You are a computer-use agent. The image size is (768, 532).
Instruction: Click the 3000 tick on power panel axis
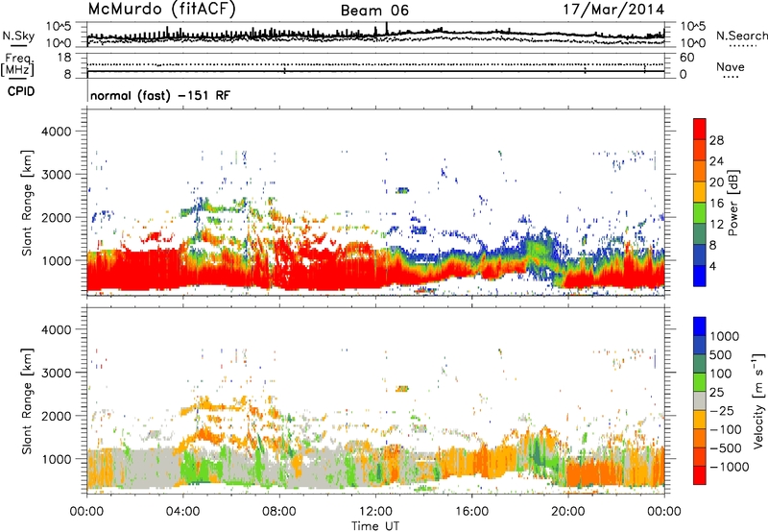[x=56, y=175]
